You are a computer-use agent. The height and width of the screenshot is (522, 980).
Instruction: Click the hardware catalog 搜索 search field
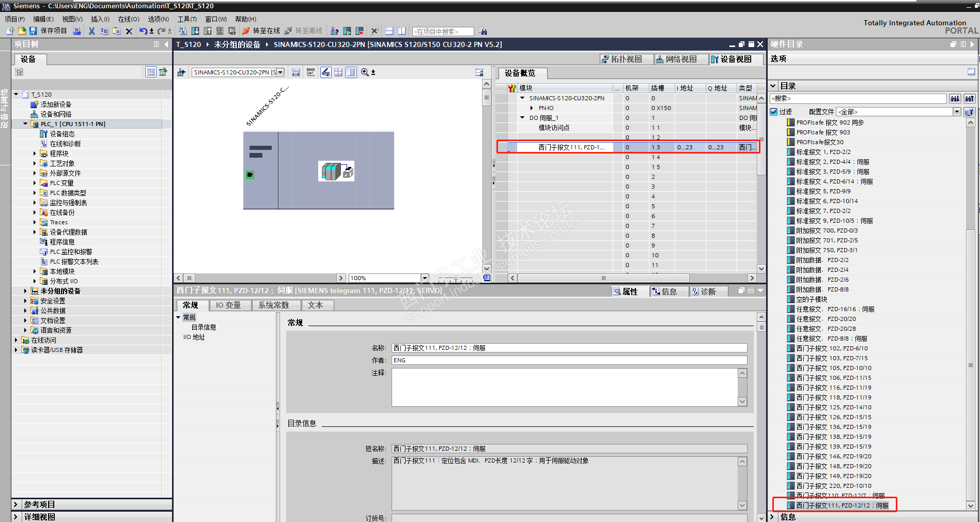click(x=858, y=98)
